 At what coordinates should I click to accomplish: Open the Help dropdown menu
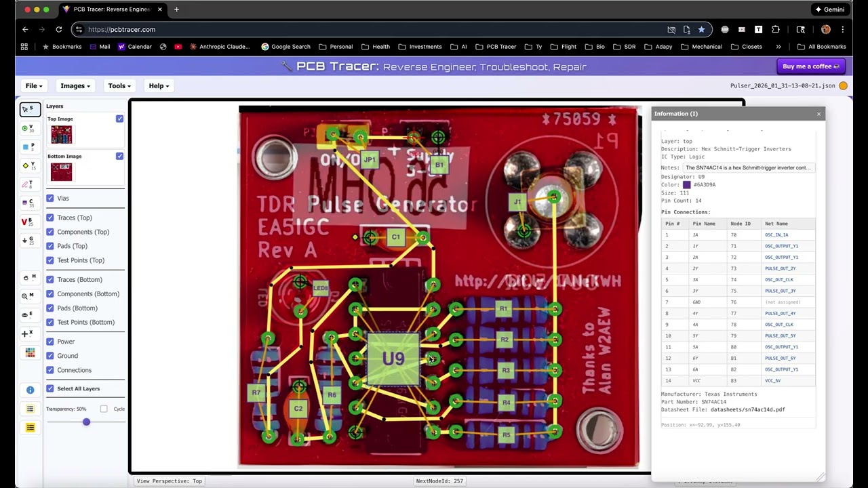159,86
